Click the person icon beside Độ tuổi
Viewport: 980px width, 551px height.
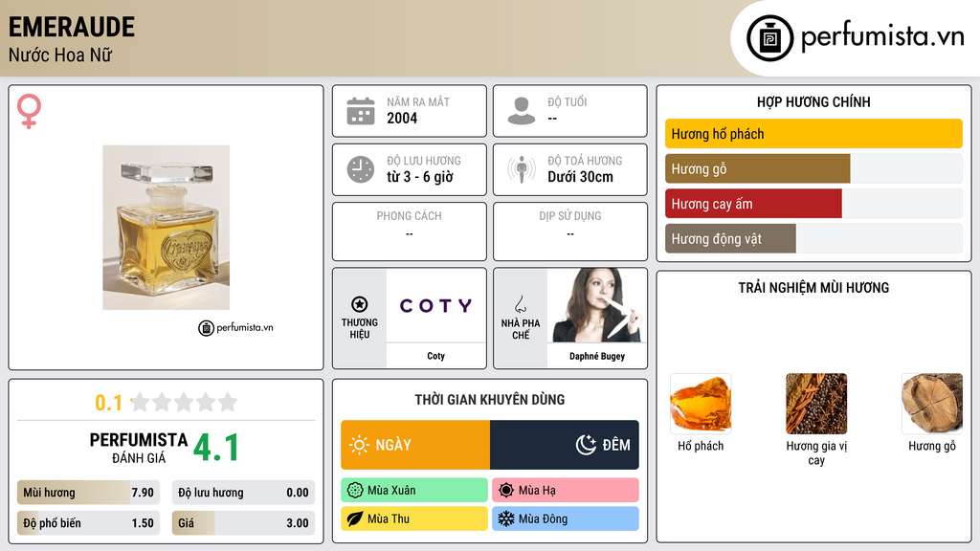(x=522, y=111)
